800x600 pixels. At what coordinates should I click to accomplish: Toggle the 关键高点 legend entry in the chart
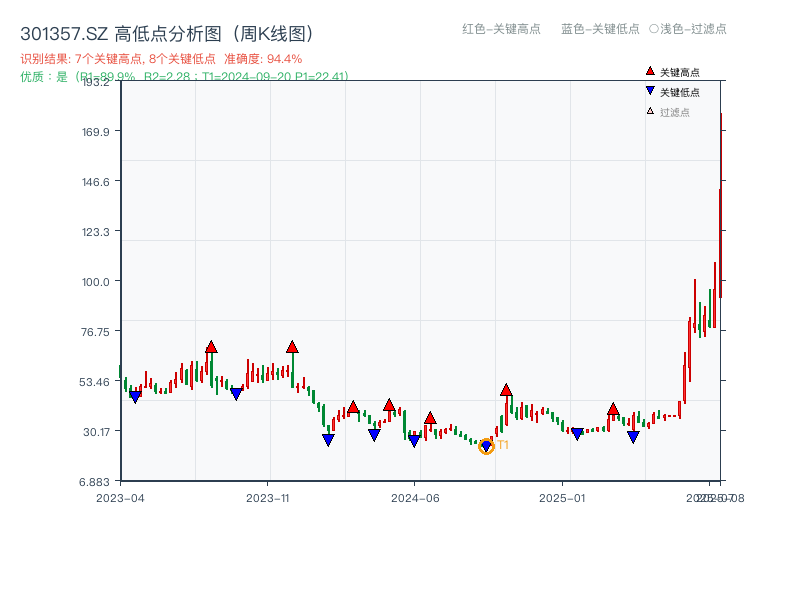click(672, 72)
